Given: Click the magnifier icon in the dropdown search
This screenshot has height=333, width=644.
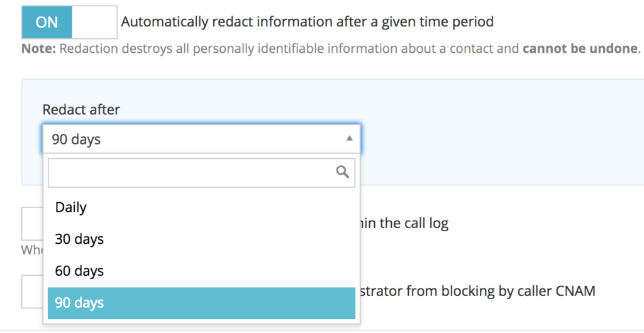Looking at the screenshot, I should [x=343, y=172].
